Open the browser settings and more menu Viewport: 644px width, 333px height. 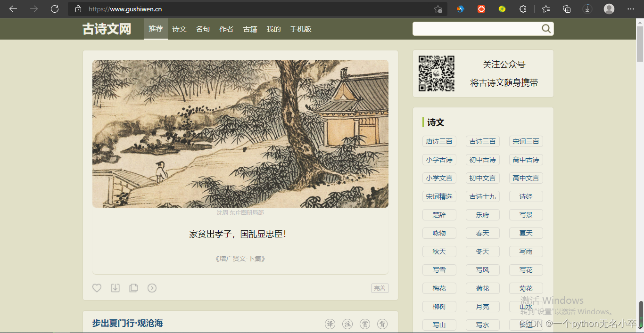(631, 9)
